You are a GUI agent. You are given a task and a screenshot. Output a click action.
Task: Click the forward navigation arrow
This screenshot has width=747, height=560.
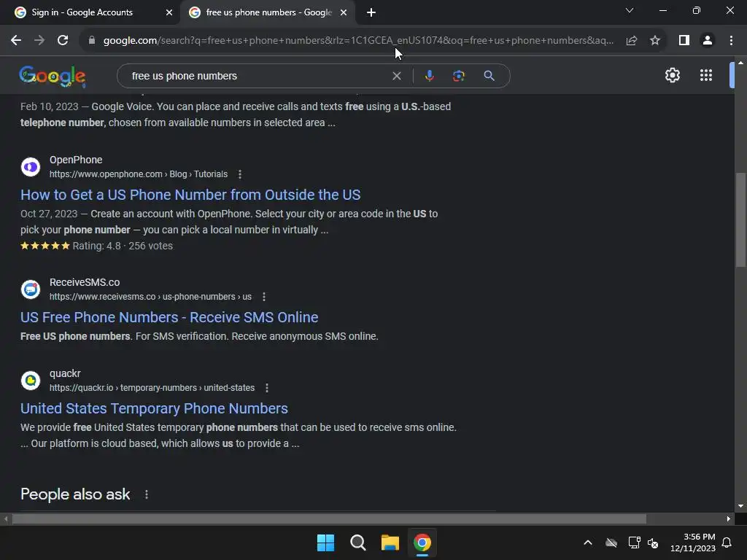click(x=39, y=41)
